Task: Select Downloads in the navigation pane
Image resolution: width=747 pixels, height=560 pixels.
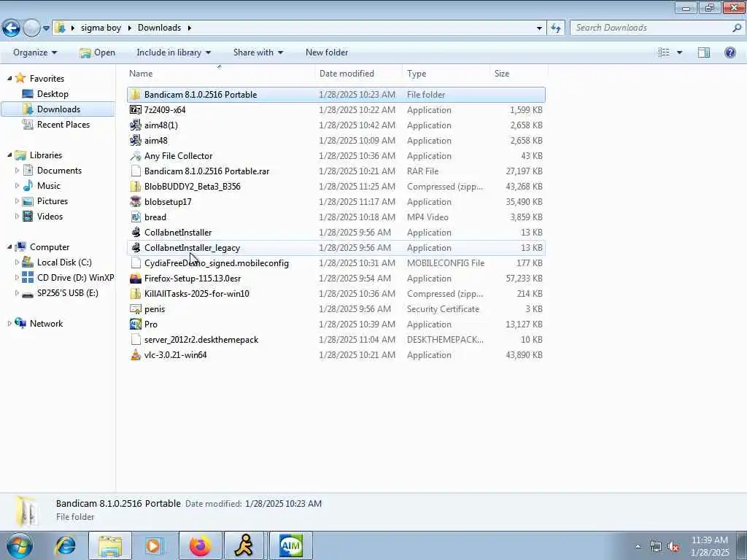Action: click(x=58, y=109)
